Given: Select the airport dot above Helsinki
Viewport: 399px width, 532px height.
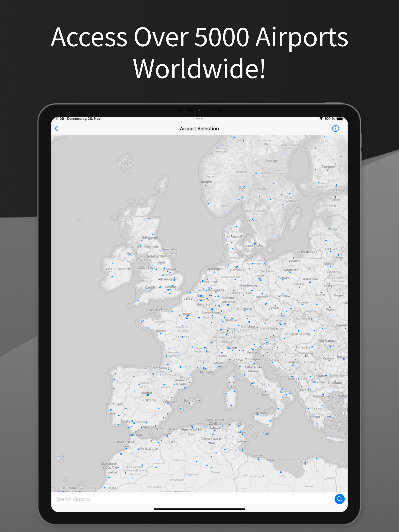Looking at the screenshot, I should pos(336,185).
